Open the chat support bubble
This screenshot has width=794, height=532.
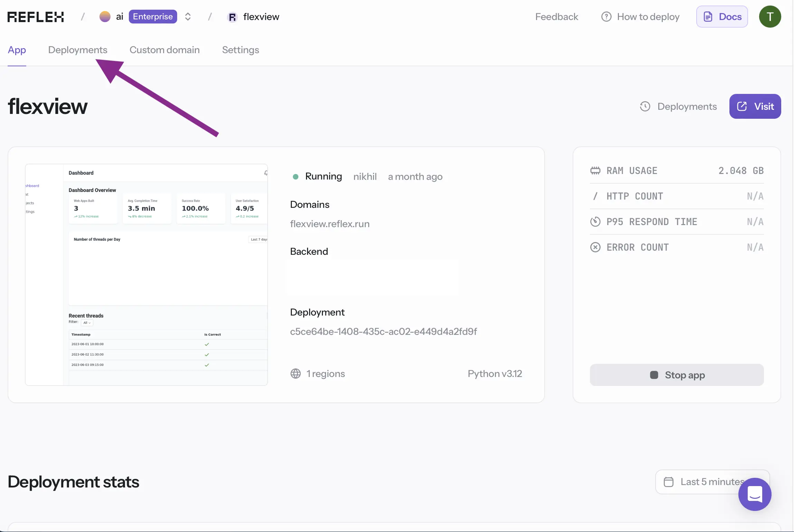click(755, 494)
